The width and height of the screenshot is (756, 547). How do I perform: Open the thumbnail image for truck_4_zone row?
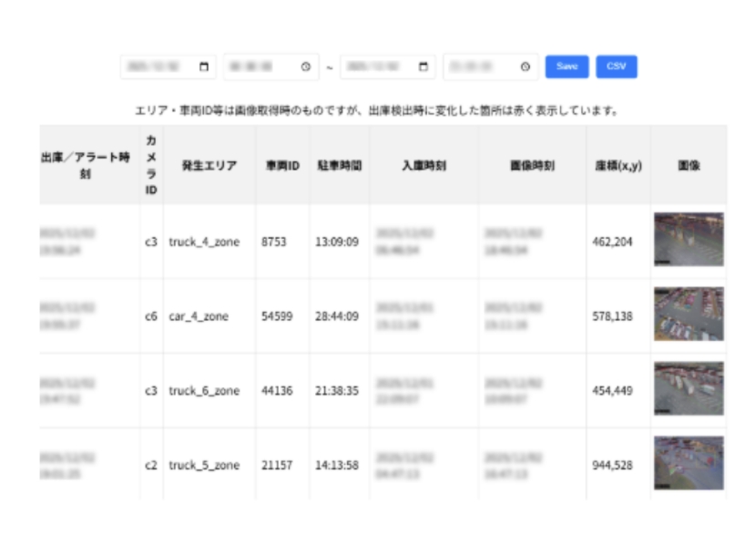(x=689, y=240)
